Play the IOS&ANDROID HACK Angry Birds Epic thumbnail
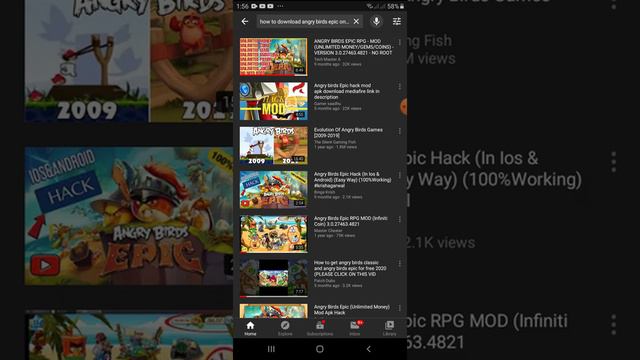 pos(273,190)
